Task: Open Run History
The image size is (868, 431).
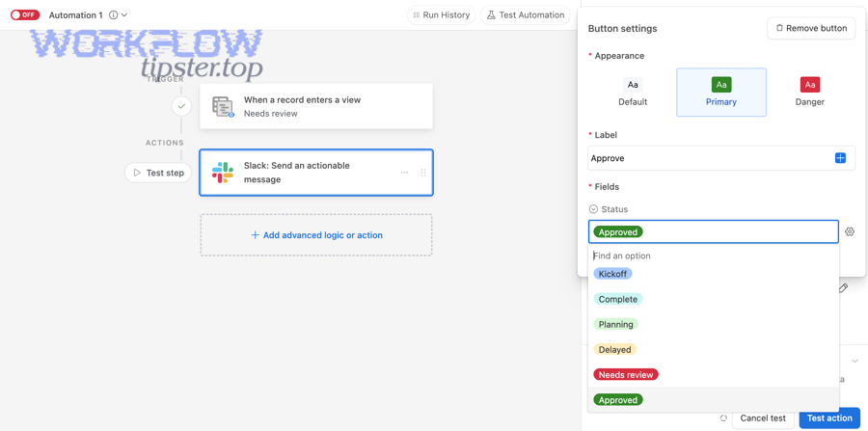Action: click(441, 14)
